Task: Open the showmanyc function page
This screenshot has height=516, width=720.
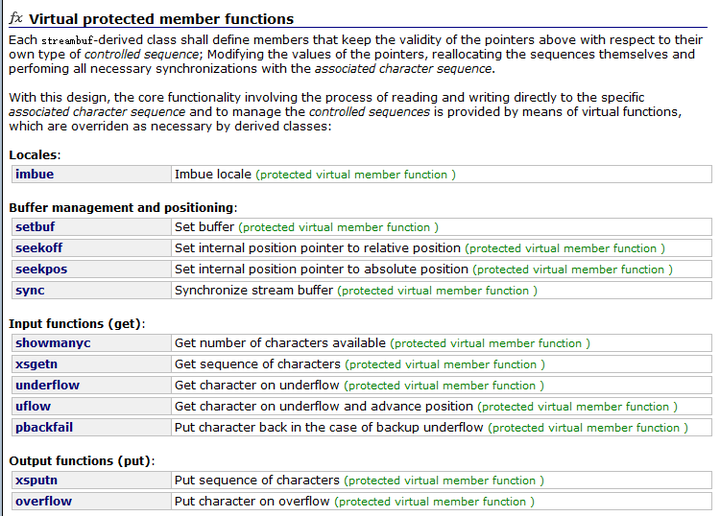Action: pyautogui.click(x=53, y=343)
